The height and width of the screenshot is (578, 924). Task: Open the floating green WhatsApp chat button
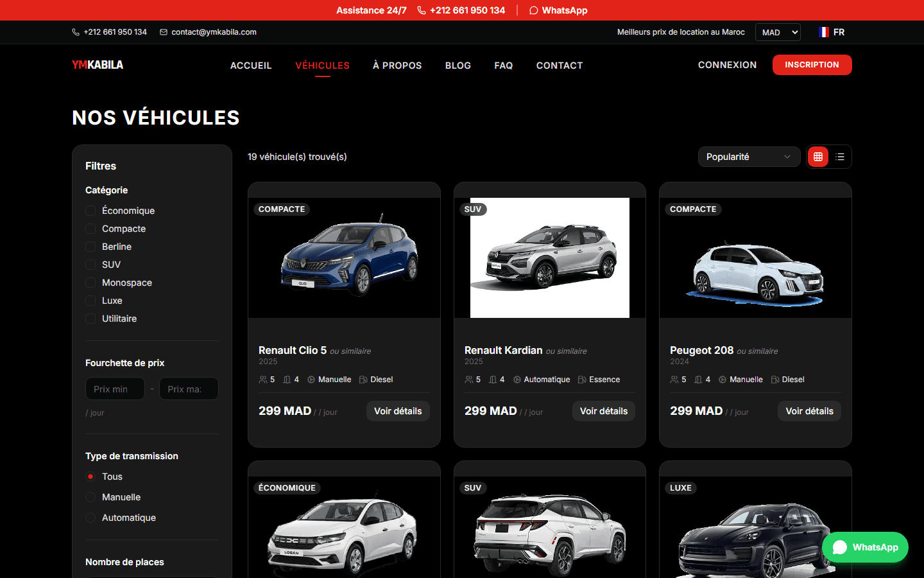point(865,547)
